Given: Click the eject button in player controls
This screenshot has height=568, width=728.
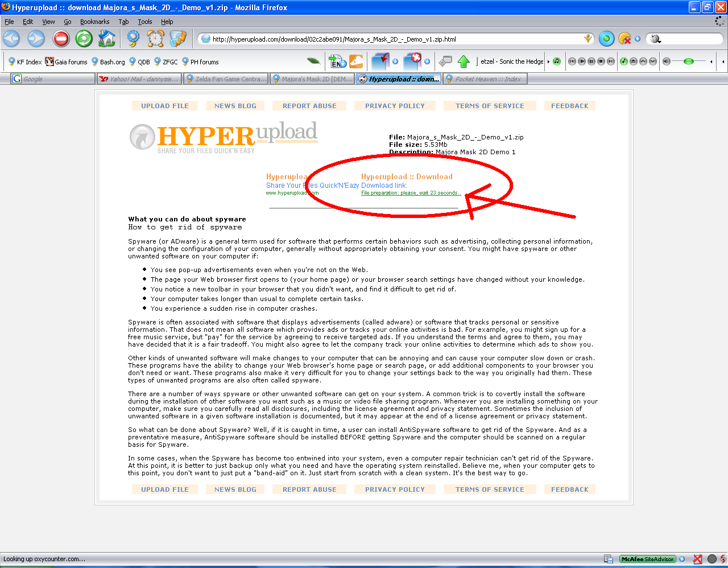Looking at the screenshot, I should 634,61.
